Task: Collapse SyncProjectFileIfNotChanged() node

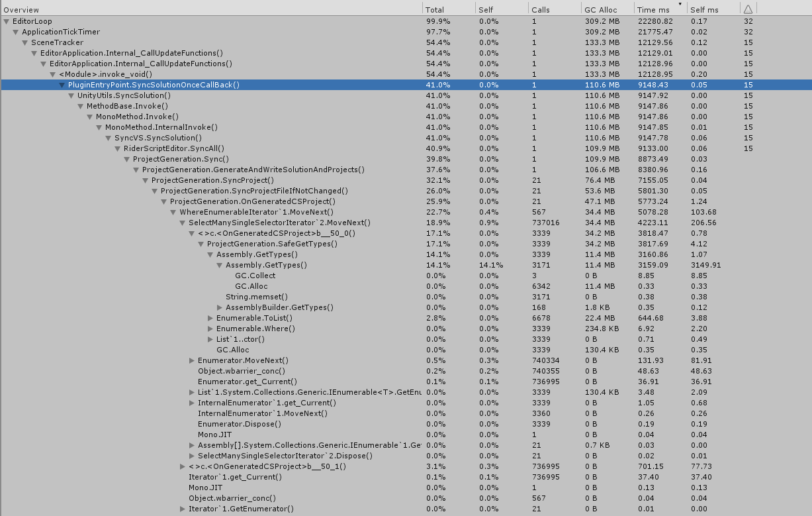Action: coord(155,191)
